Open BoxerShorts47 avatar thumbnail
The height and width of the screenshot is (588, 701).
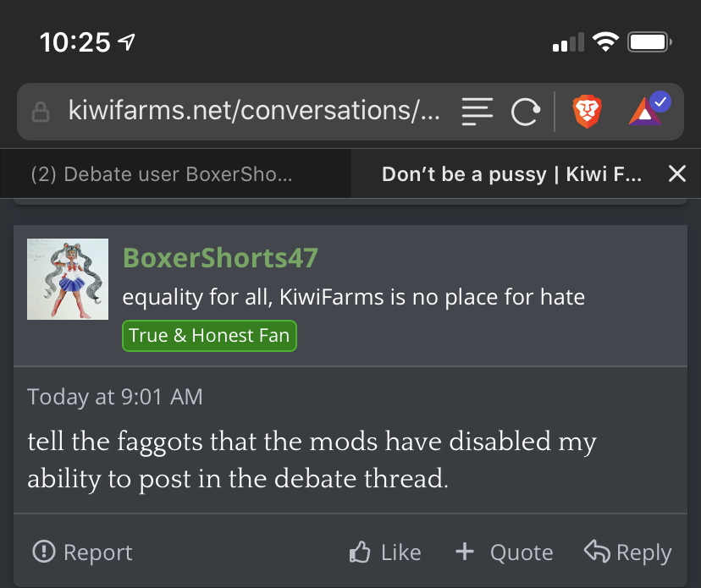[68, 279]
